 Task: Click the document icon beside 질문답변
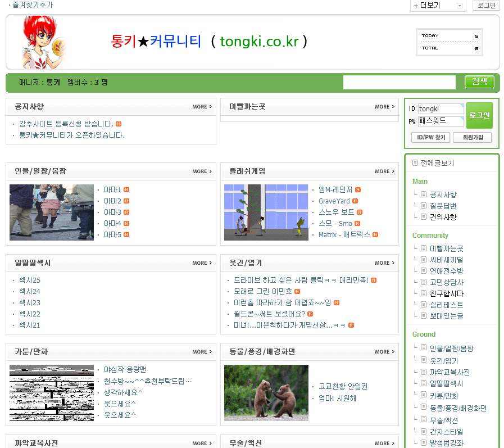pyautogui.click(x=424, y=206)
